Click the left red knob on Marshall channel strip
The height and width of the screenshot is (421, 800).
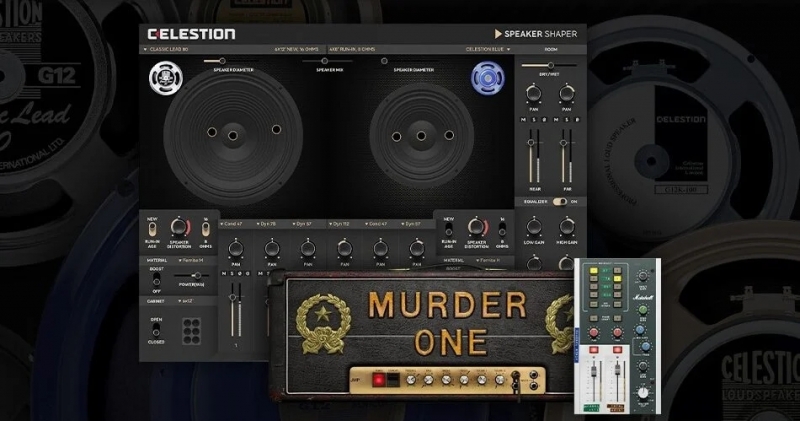[x=593, y=333]
